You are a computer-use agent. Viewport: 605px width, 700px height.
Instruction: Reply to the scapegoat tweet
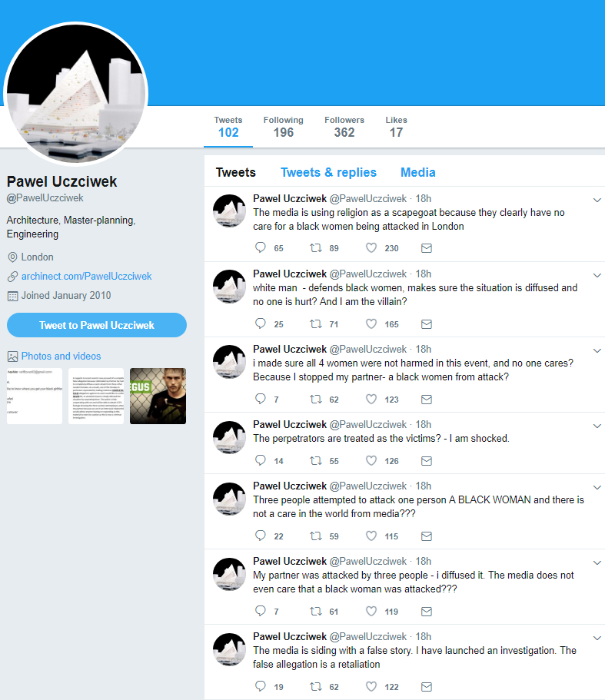(x=261, y=247)
